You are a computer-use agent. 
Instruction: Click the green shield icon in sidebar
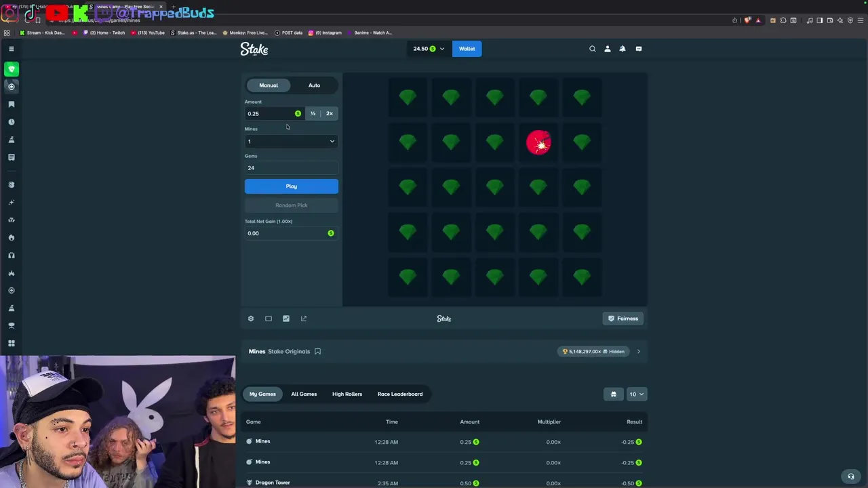12,69
